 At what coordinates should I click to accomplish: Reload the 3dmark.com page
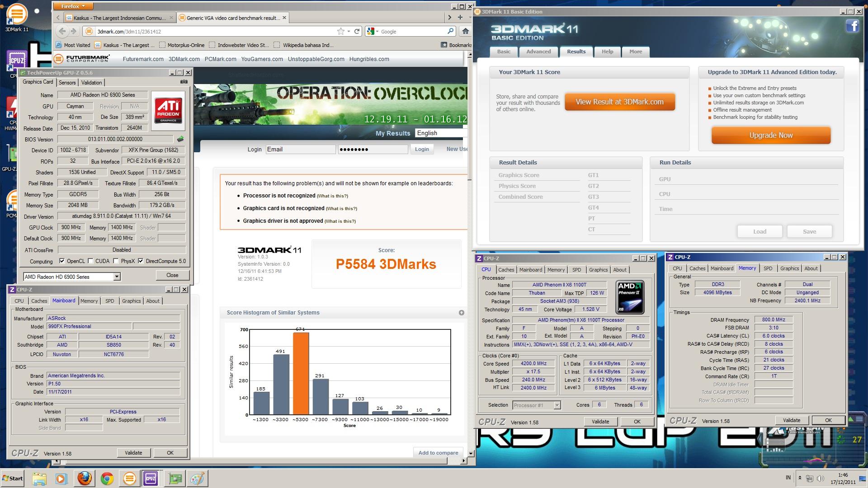tap(357, 31)
